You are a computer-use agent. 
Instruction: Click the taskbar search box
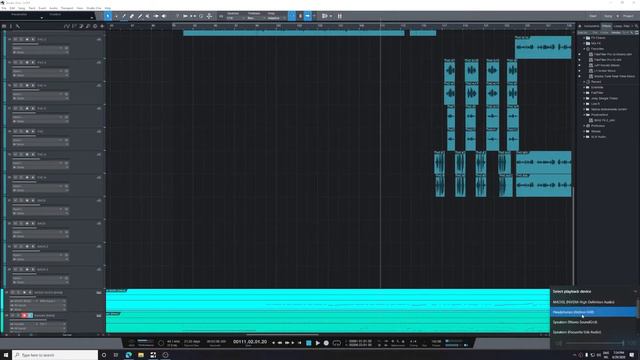[x=55, y=355]
